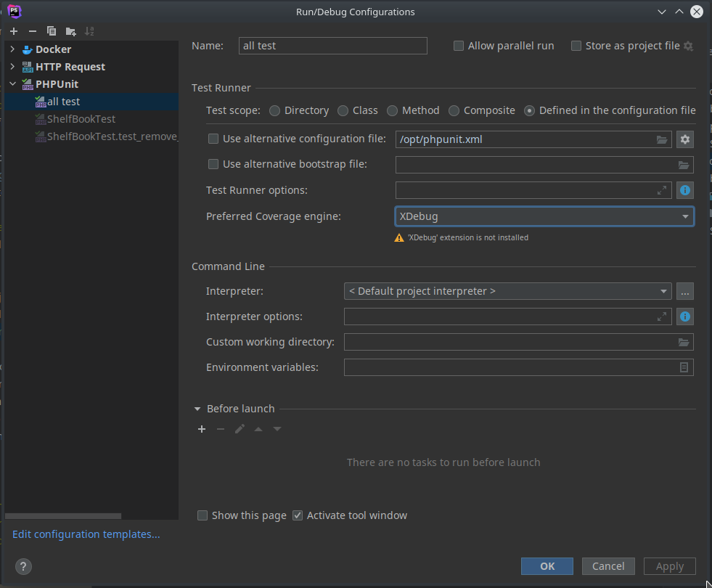The image size is (712, 588).
Task: Expand the Docker node
Action: [x=13, y=49]
